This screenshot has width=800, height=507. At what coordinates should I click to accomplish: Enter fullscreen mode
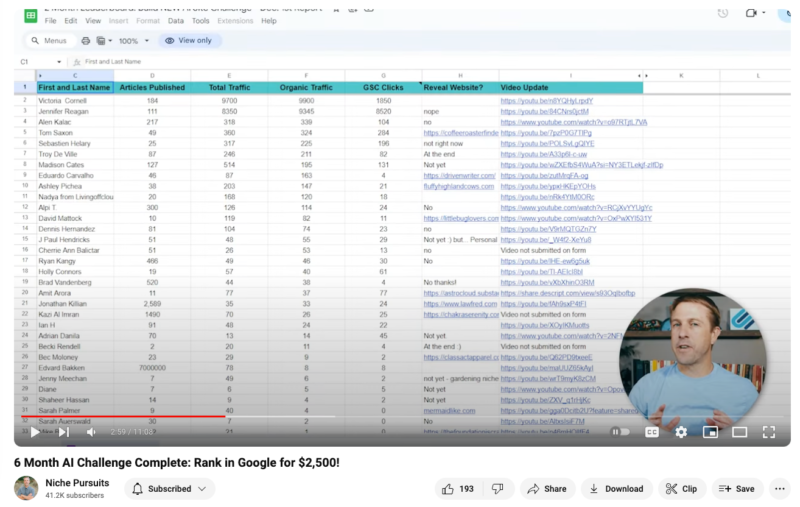point(769,432)
